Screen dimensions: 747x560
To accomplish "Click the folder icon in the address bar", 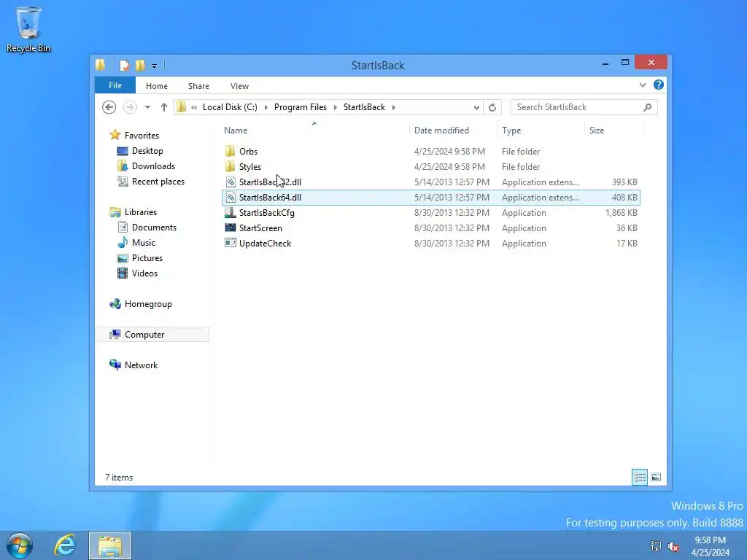I will (181, 107).
